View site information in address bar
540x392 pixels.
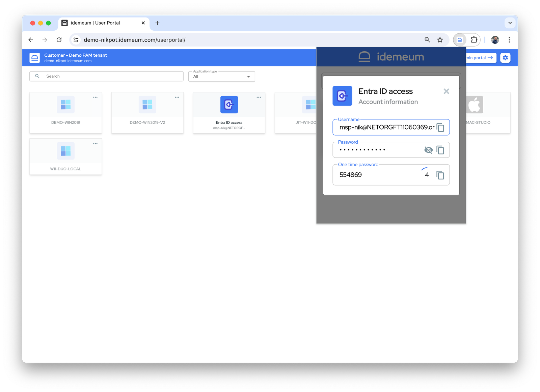(x=76, y=40)
